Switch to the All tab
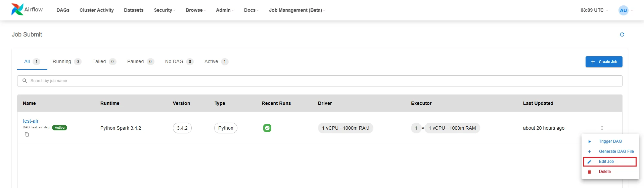 tap(32, 61)
